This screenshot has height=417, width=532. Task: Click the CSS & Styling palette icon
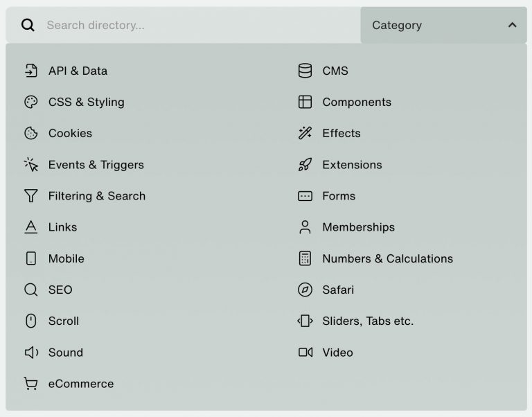(30, 102)
